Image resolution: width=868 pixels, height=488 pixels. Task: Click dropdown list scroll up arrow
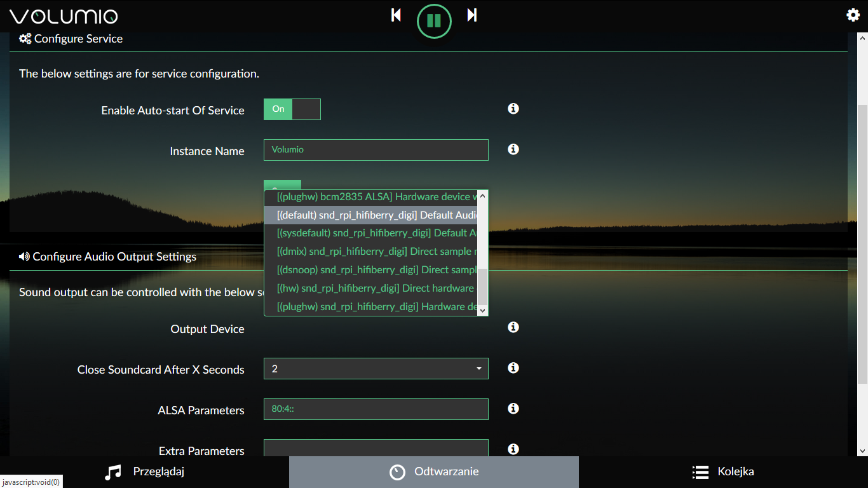[x=482, y=196]
